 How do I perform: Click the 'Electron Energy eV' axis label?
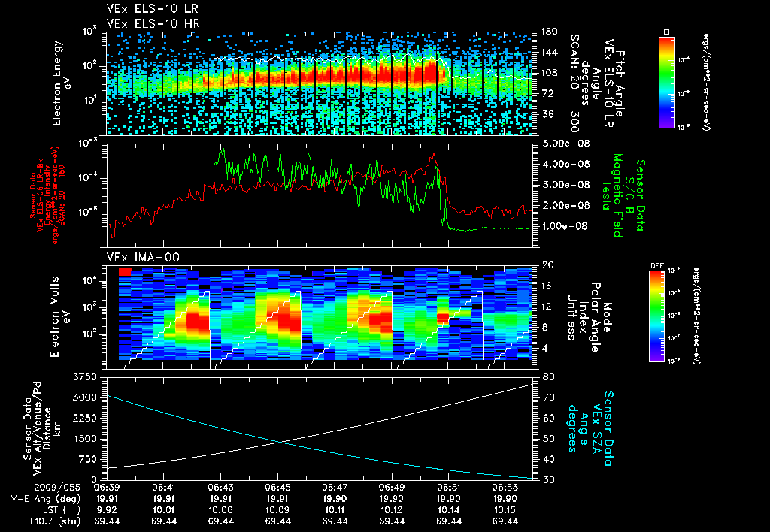(62, 83)
